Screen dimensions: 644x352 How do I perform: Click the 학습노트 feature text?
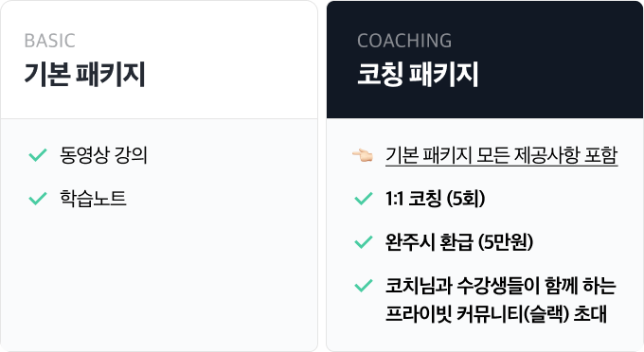coord(93,199)
